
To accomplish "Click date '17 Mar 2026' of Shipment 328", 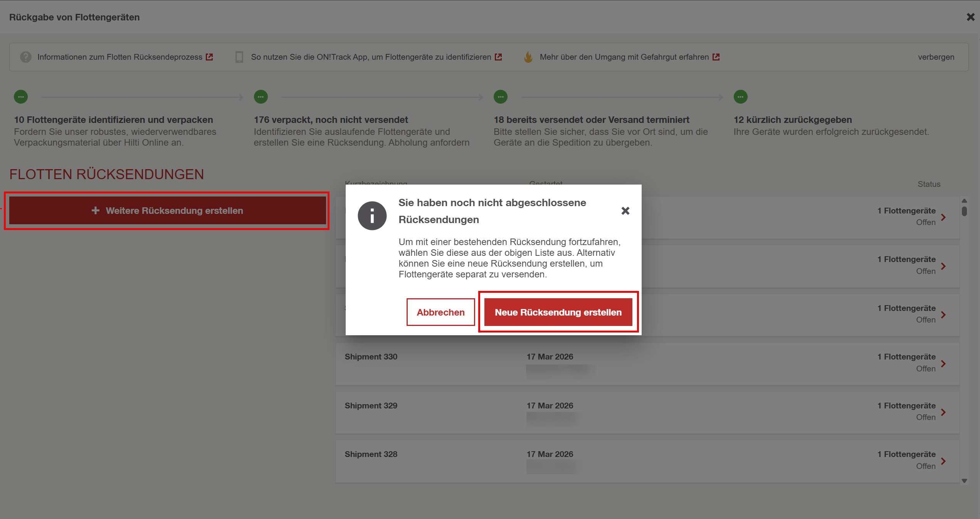I will point(550,454).
